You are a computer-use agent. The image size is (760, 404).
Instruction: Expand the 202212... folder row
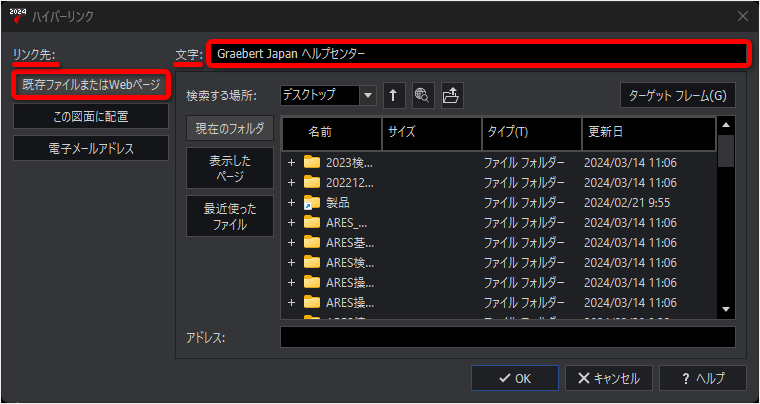coord(291,183)
